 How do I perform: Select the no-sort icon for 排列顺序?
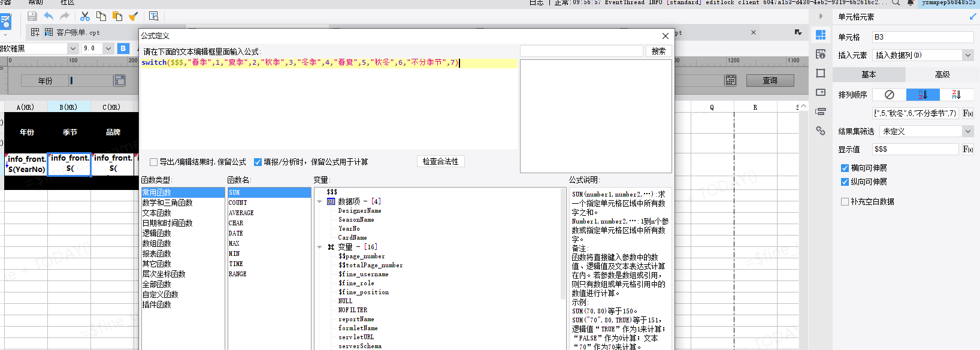[x=889, y=95]
